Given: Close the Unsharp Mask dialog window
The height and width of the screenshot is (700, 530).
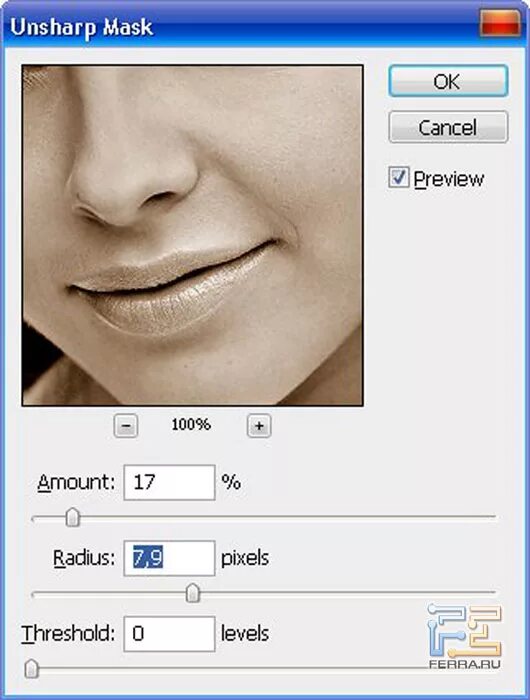Looking at the screenshot, I should point(500,24).
